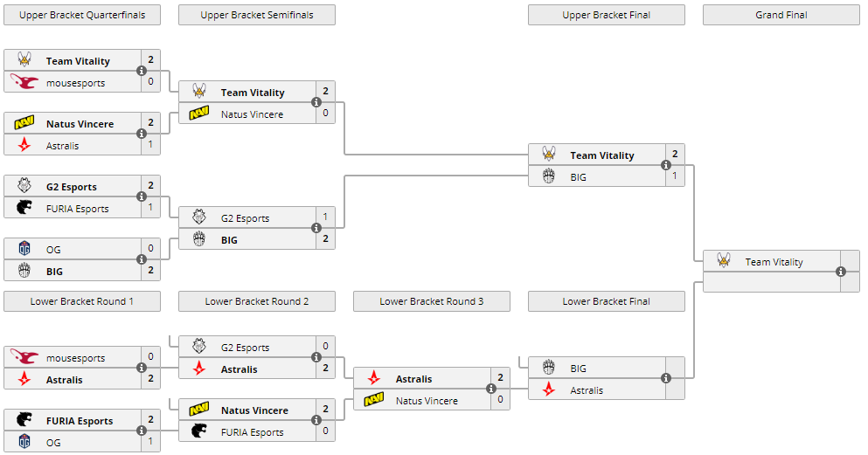Click OG team name in Upper Bracket Quarterfinals
Viewport: 868px width, 455px height.
(x=53, y=249)
